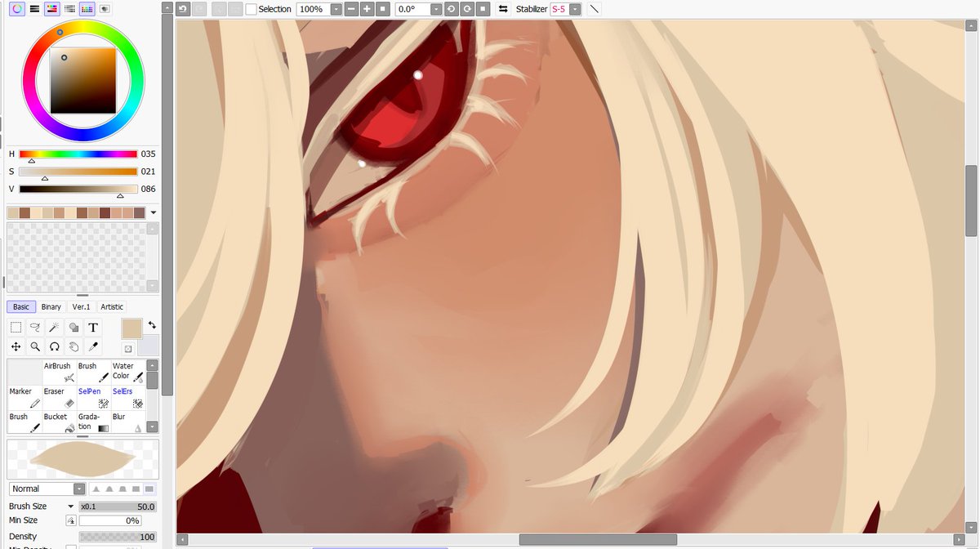Click the S saturation slider
The image size is (980, 549).
tap(78, 172)
